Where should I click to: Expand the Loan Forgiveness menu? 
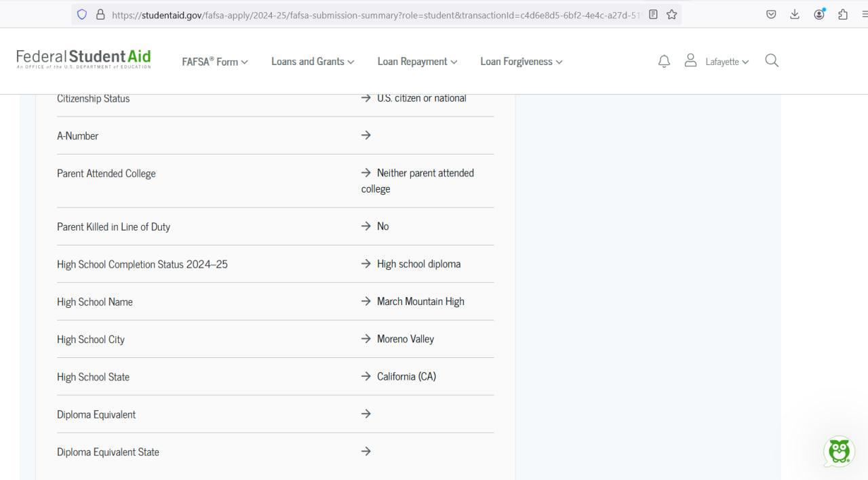click(521, 62)
